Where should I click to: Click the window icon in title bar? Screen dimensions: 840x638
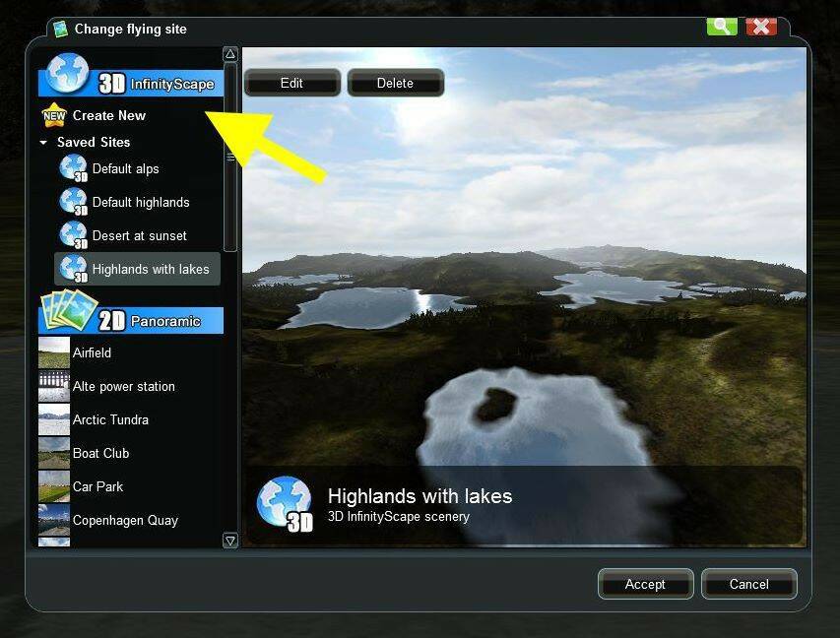click(x=61, y=29)
